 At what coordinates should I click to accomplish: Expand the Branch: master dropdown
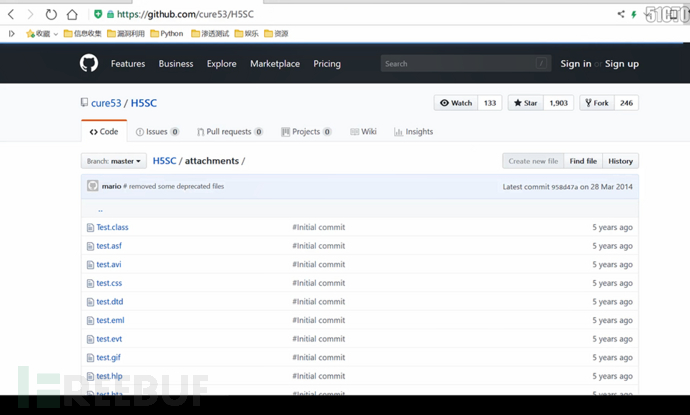tap(113, 161)
